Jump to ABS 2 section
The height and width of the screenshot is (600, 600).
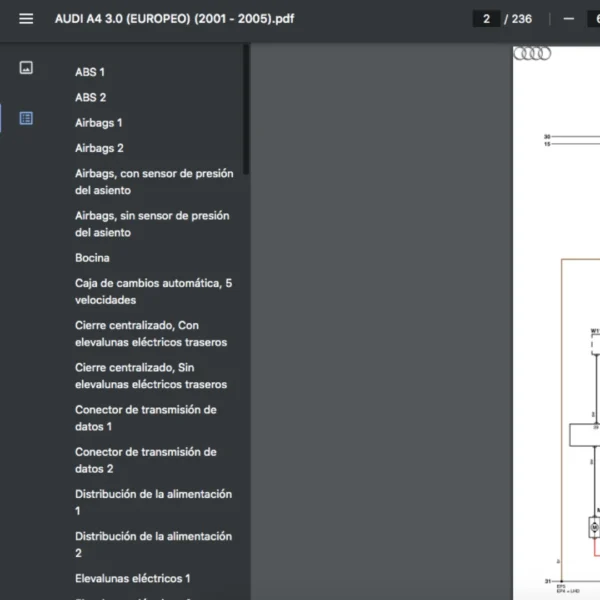point(90,97)
